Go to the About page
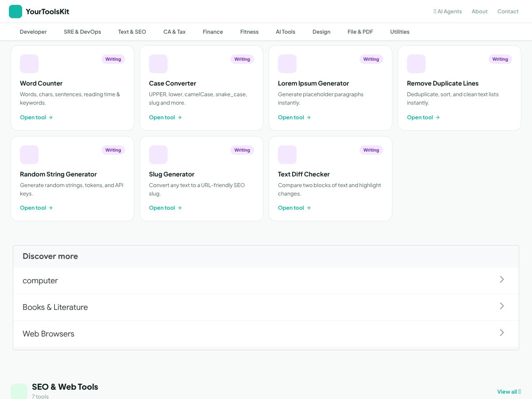 pos(480,12)
